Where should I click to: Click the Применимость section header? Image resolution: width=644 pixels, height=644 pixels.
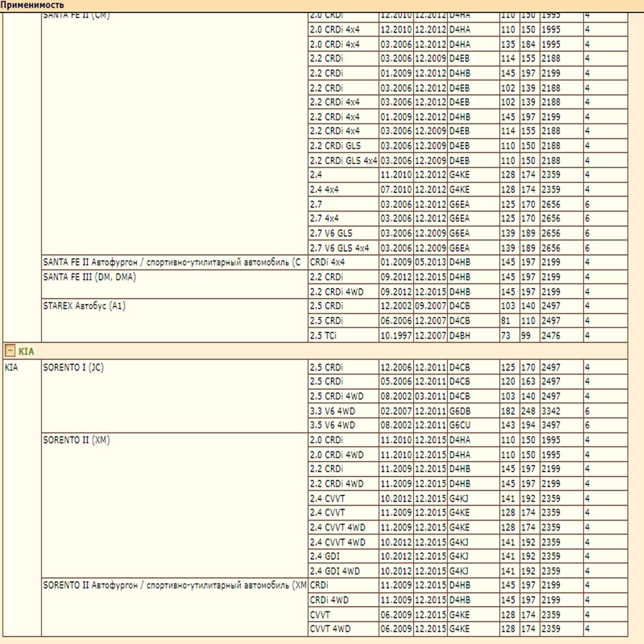[x=32, y=5]
